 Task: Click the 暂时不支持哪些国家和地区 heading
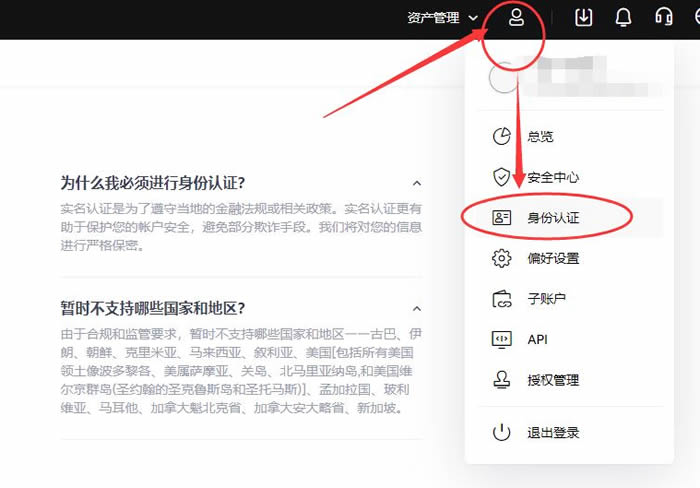[153, 308]
